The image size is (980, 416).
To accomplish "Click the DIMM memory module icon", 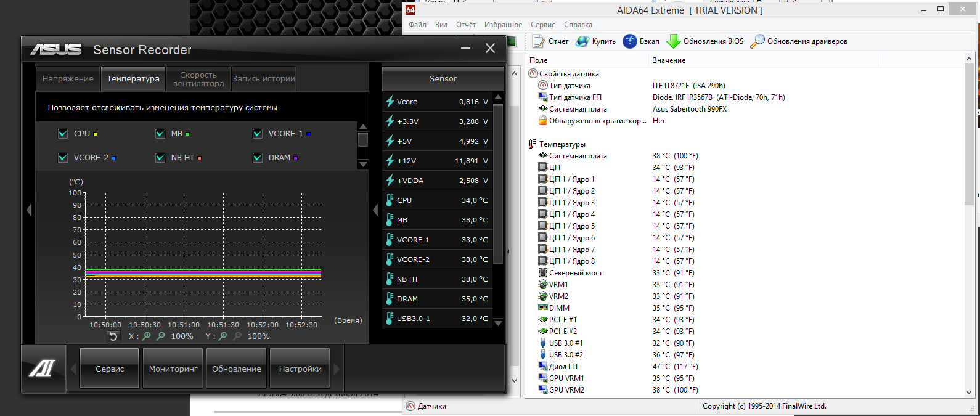I will click(543, 308).
